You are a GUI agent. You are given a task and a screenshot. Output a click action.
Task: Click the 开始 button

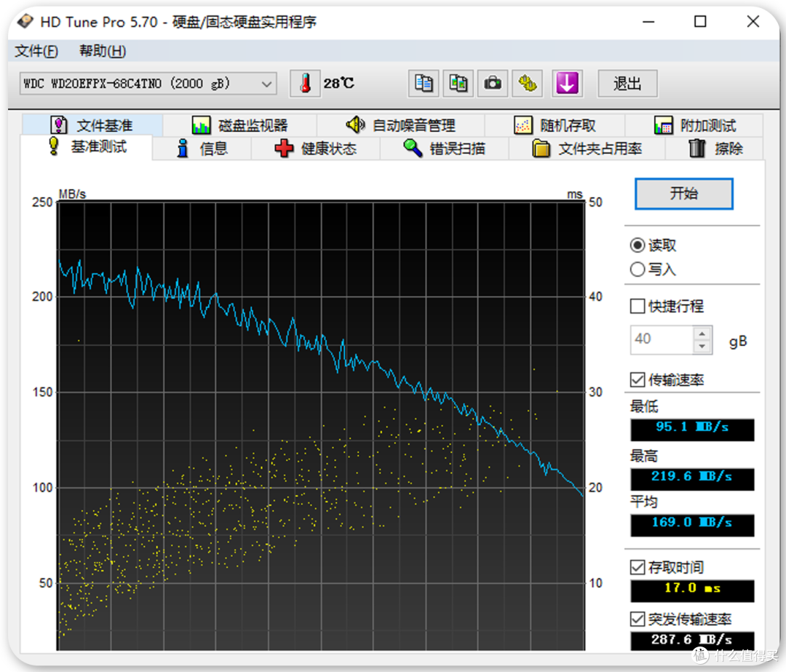(x=683, y=194)
